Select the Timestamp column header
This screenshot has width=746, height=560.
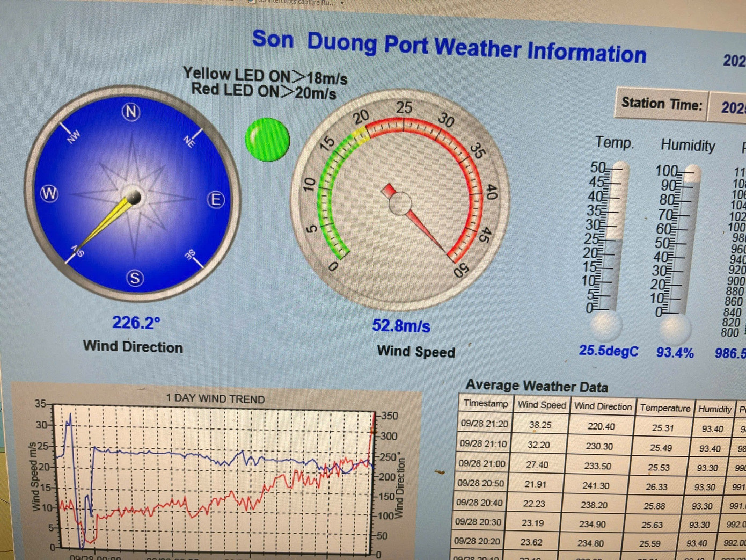point(486,403)
